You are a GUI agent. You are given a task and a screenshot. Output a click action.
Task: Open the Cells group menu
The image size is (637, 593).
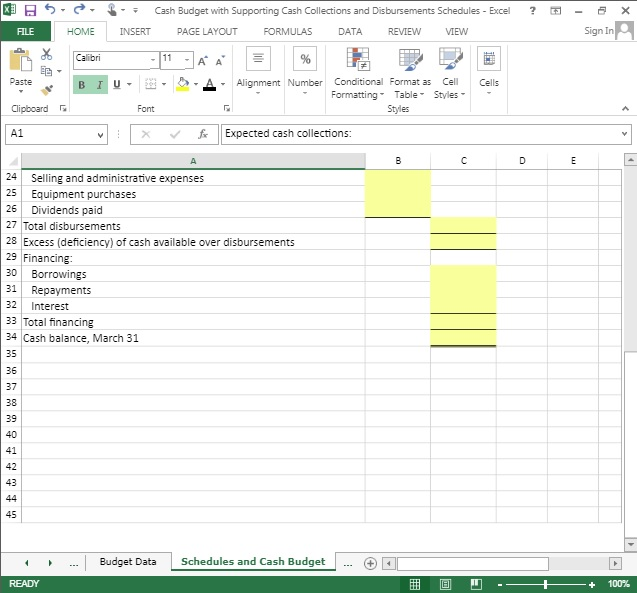coord(489,71)
